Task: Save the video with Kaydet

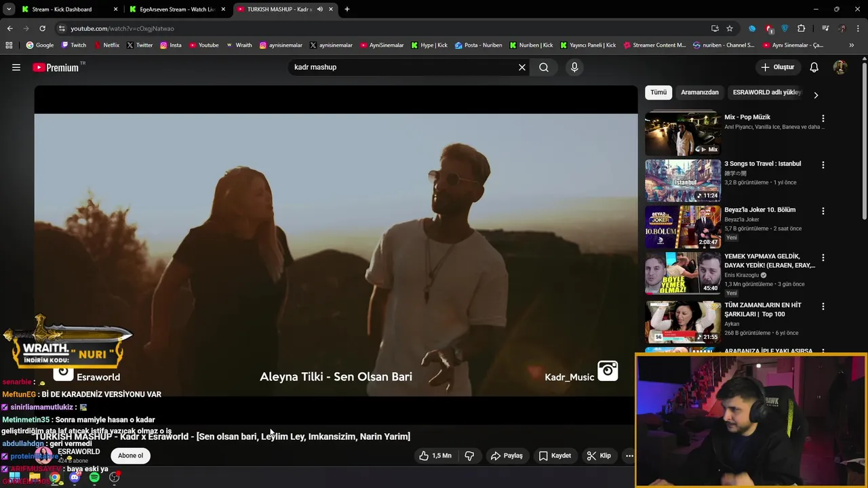Action: (555, 455)
